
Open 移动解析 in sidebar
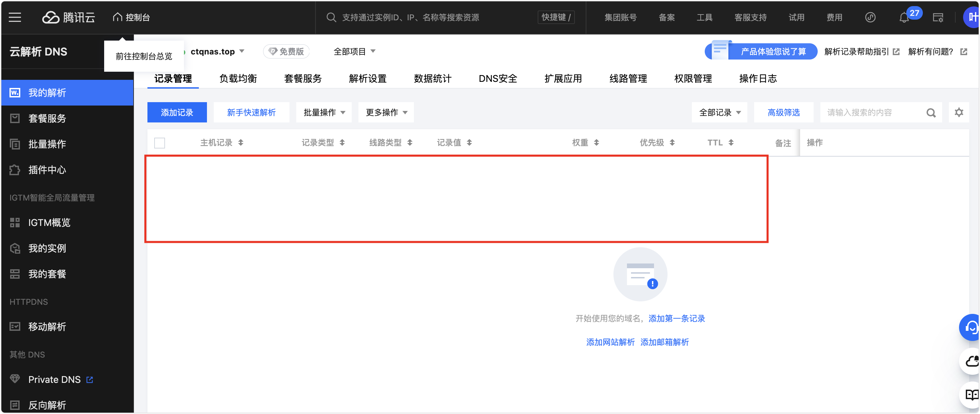coord(67,326)
